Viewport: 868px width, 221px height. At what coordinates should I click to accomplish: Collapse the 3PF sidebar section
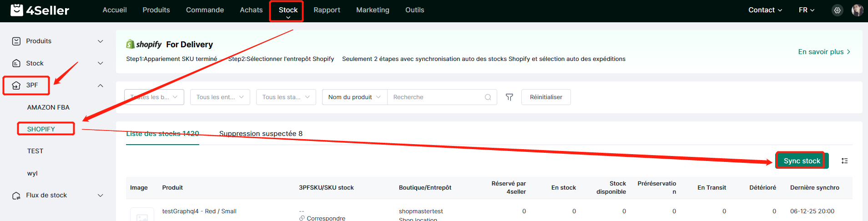(101, 85)
